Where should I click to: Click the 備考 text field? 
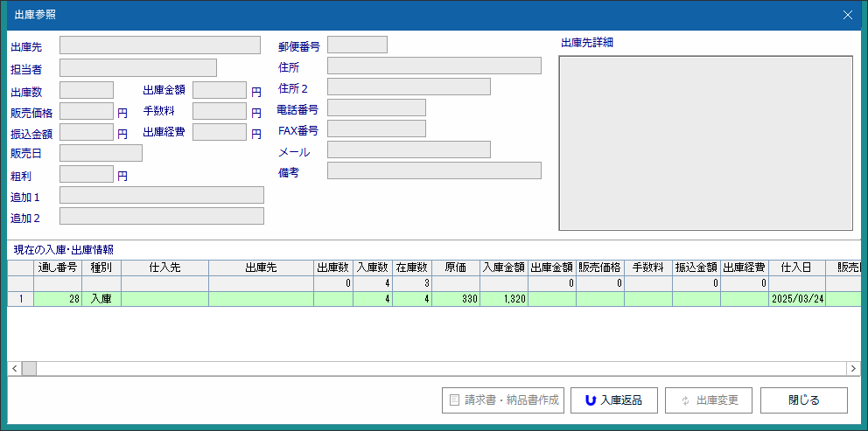tap(434, 171)
